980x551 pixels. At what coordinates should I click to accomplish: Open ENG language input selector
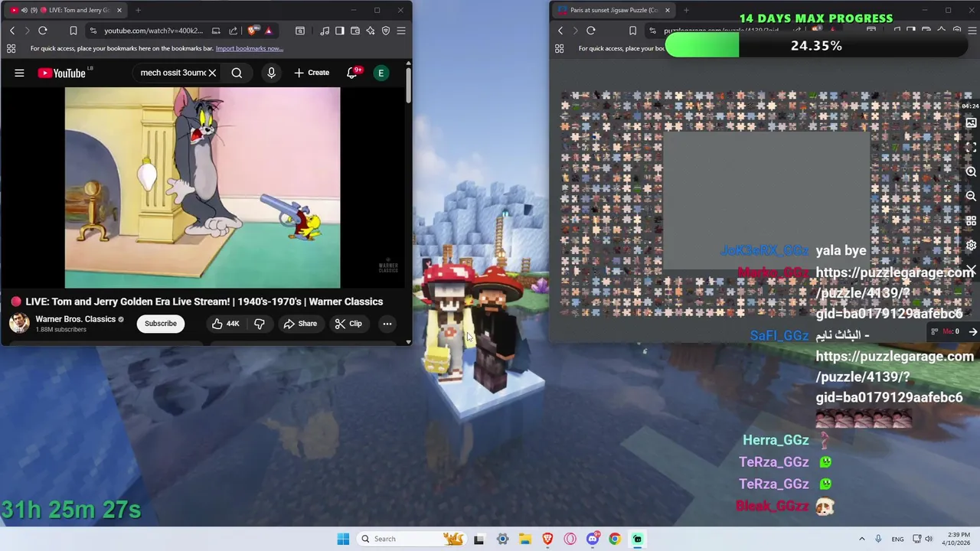click(897, 539)
